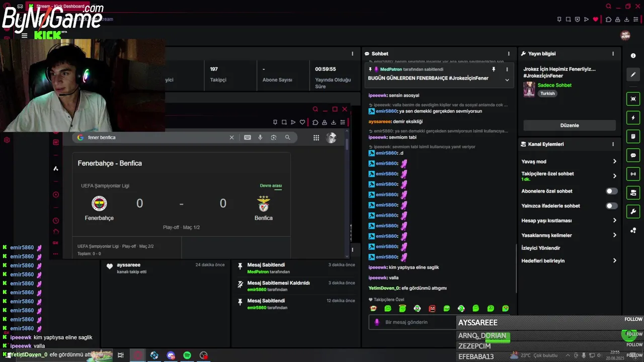Click the first emote in the Takipçilere Özel row
Viewport: 644px width, 362px height.
[373, 308]
